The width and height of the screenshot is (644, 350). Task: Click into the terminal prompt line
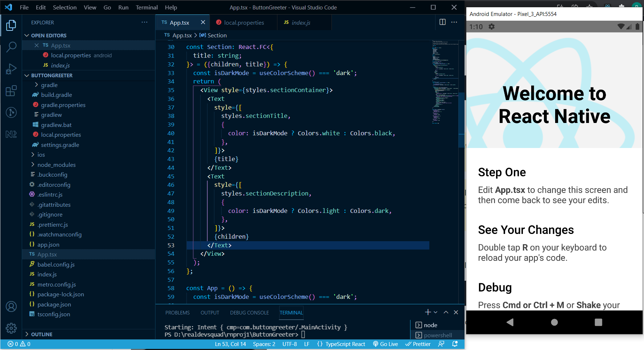pos(235,334)
